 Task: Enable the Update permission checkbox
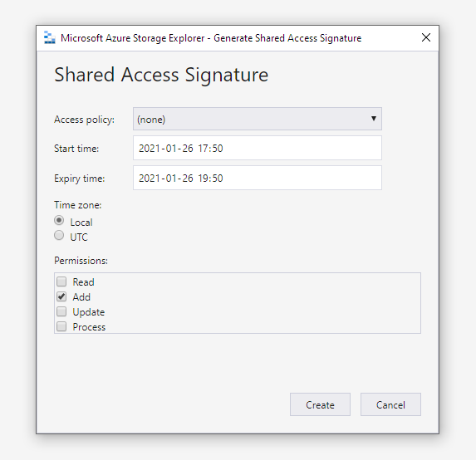coord(61,311)
